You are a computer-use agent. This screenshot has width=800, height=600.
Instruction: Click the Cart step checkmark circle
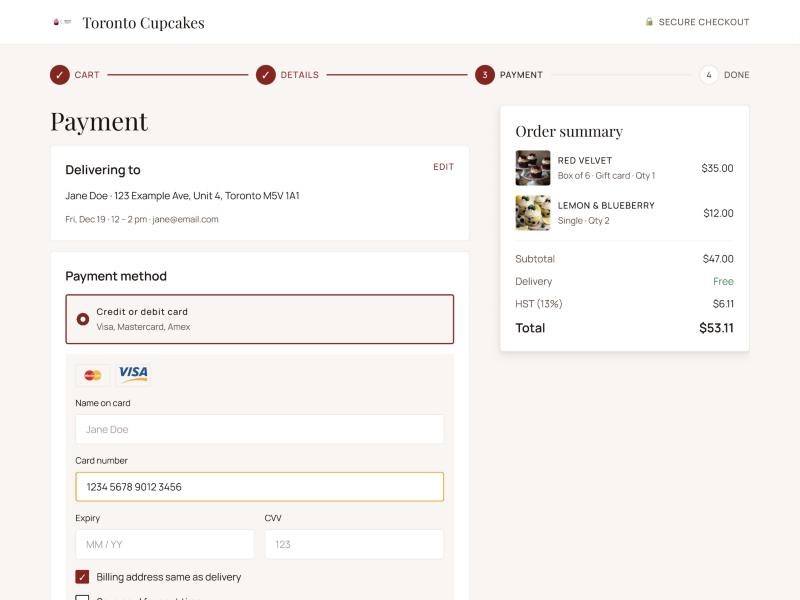[60, 75]
